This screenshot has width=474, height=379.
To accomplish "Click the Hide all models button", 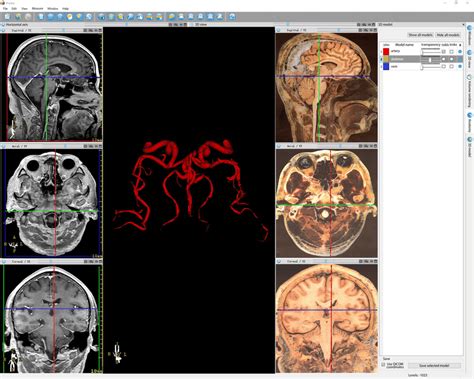I will coord(448,35).
